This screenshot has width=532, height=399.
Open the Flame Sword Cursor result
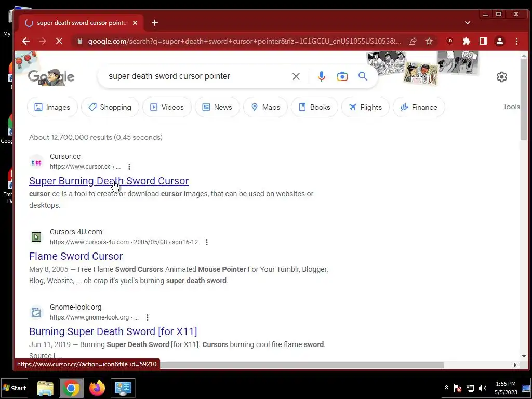(76, 256)
